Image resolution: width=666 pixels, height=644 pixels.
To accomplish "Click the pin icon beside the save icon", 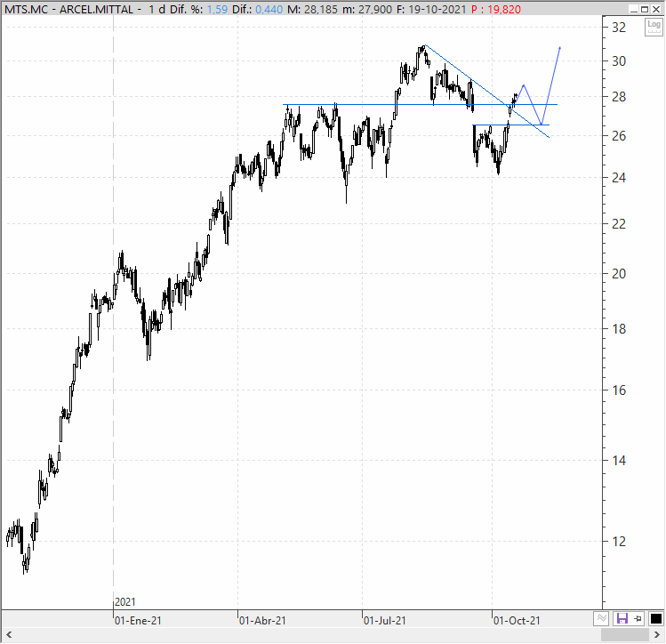I will (x=638, y=619).
